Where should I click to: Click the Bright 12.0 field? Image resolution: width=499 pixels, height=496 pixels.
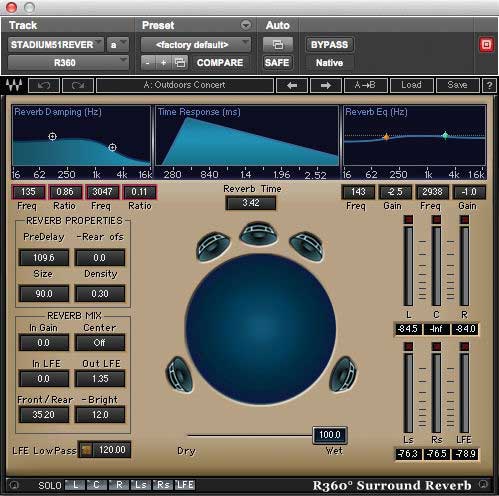100,415
